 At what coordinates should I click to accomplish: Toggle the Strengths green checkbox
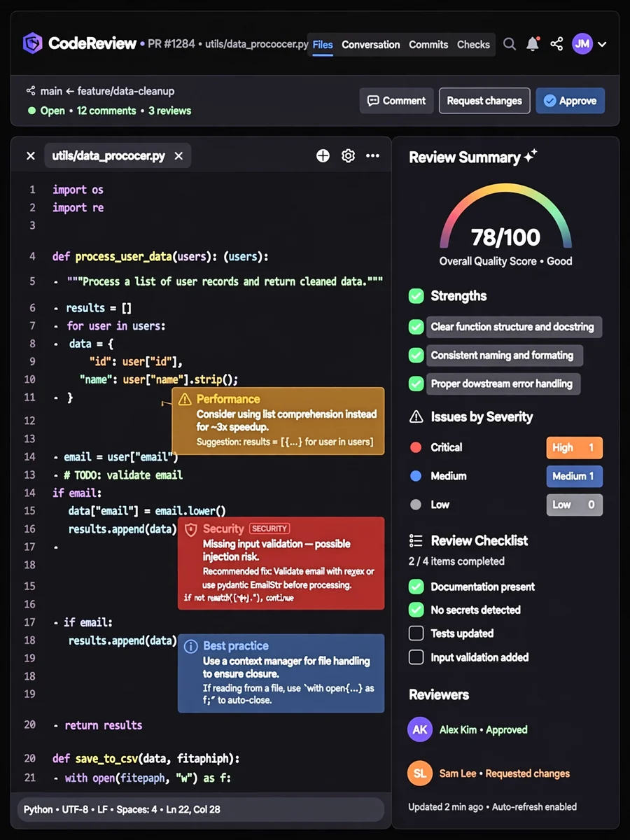(416, 296)
